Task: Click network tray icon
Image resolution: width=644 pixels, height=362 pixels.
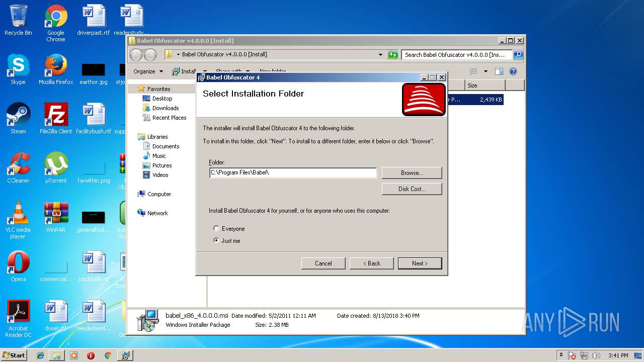Action: (584, 355)
